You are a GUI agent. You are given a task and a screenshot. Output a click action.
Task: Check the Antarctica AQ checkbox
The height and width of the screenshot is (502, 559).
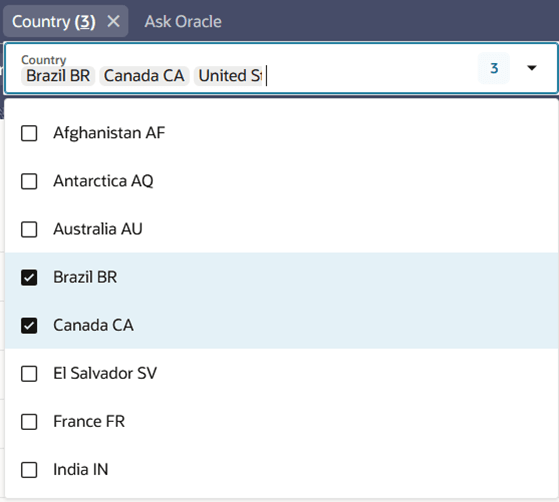tap(29, 181)
